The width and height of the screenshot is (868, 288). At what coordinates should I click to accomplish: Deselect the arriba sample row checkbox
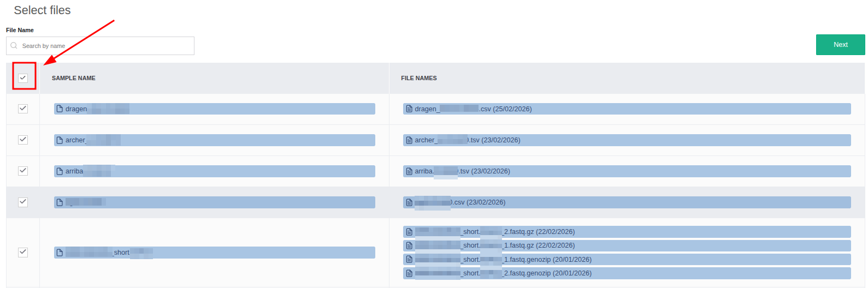tap(23, 171)
